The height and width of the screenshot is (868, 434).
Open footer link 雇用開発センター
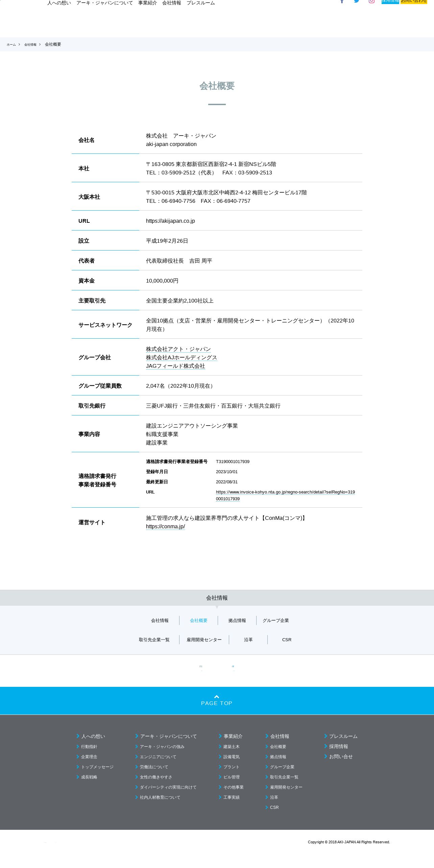coord(286,787)
